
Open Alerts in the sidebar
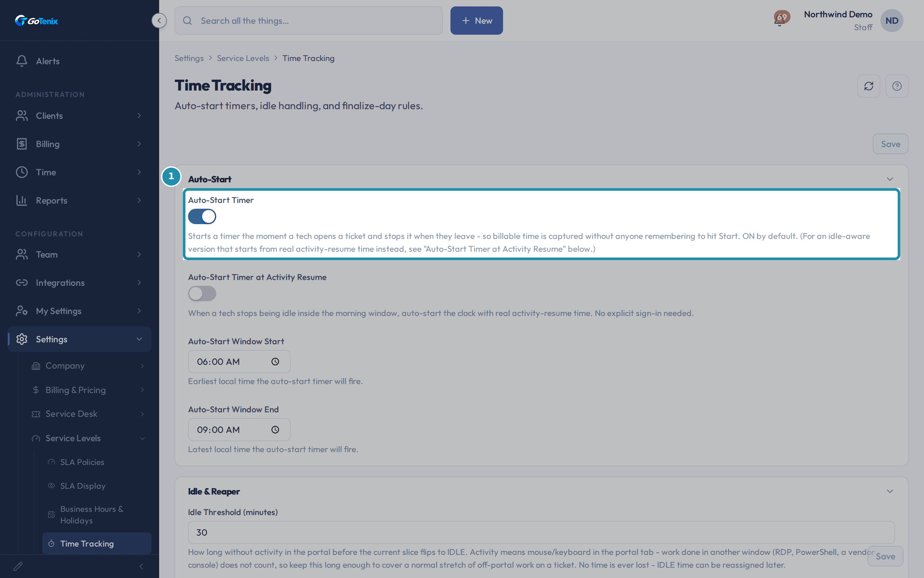coord(80,61)
